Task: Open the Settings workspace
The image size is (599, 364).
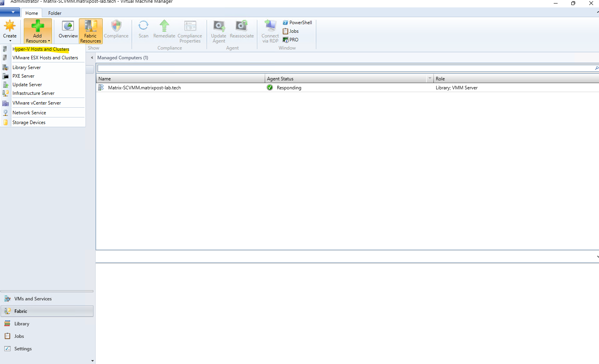Action: tap(47, 349)
